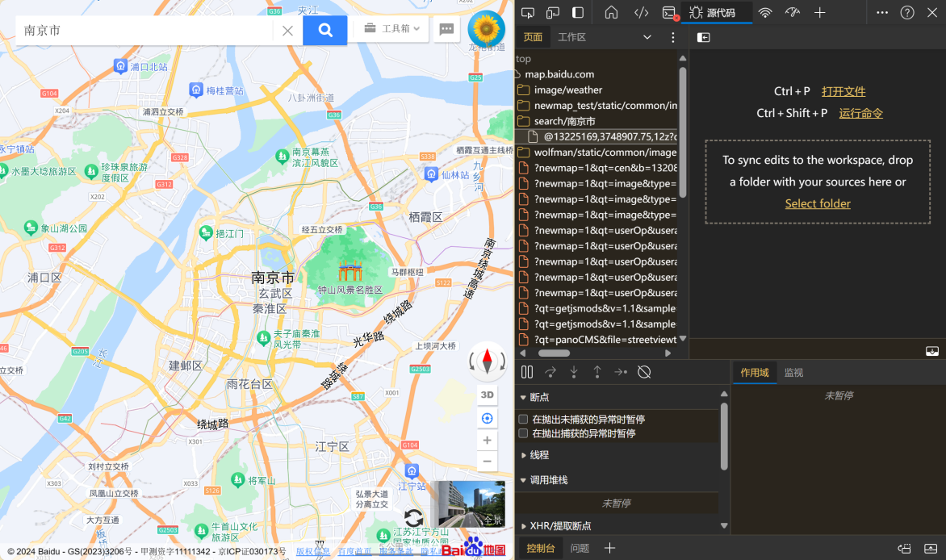Image resolution: width=946 pixels, height=560 pixels.
Task: Click the map layer refresh icon
Action: 413,517
